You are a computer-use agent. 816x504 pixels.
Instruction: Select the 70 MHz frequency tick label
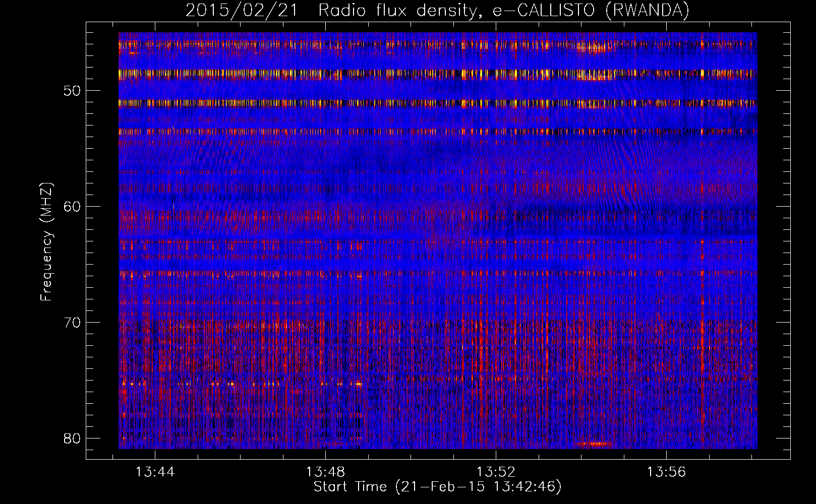click(73, 322)
